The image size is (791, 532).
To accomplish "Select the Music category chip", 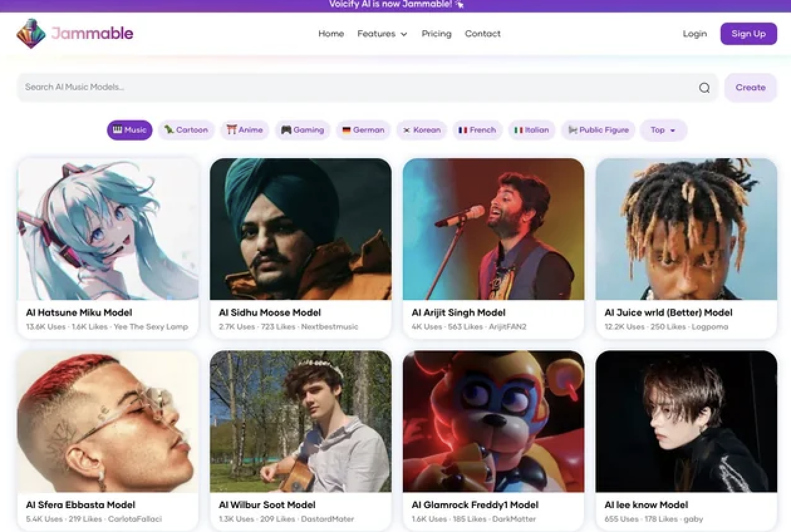I will pyautogui.click(x=129, y=130).
